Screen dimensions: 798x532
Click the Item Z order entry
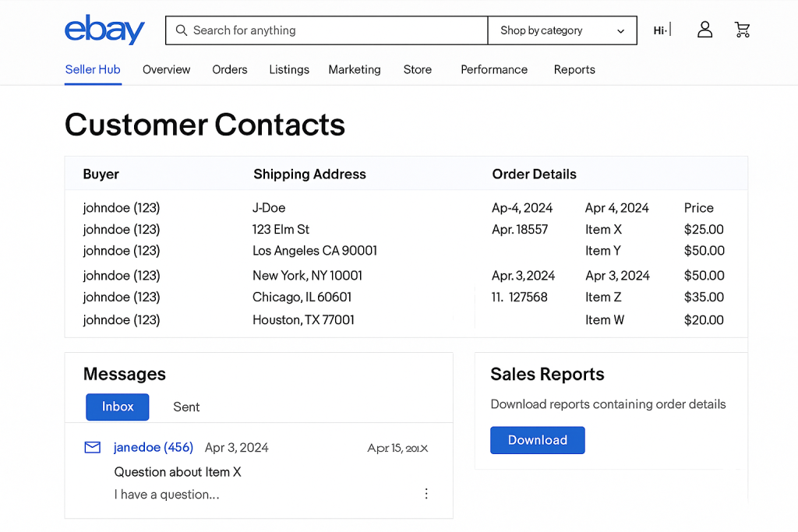tap(603, 297)
